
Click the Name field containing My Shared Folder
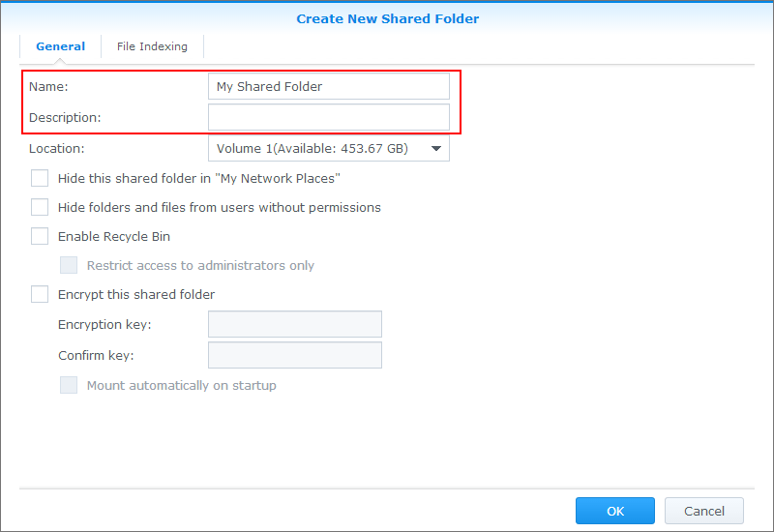pos(329,87)
